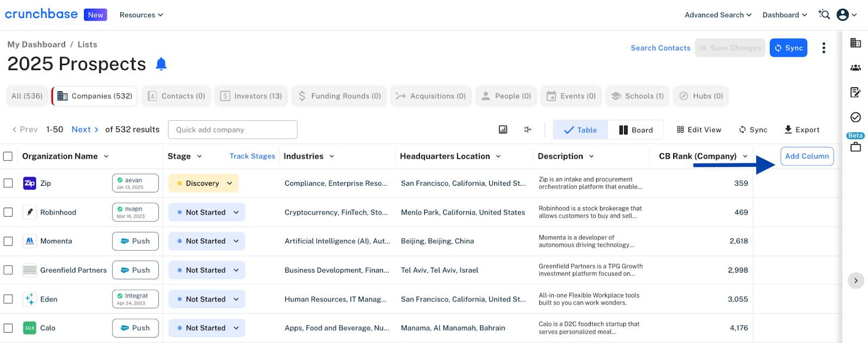Switch to Table view

(x=580, y=130)
